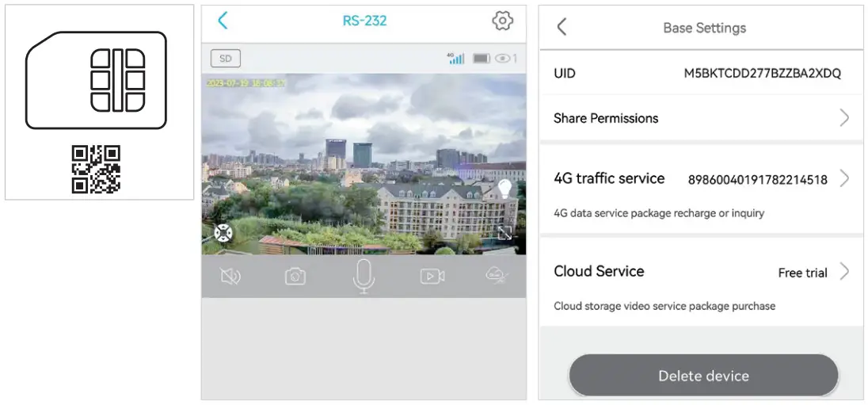Go back from RS-232 camera view
This screenshot has height=405, width=868.
tap(223, 21)
